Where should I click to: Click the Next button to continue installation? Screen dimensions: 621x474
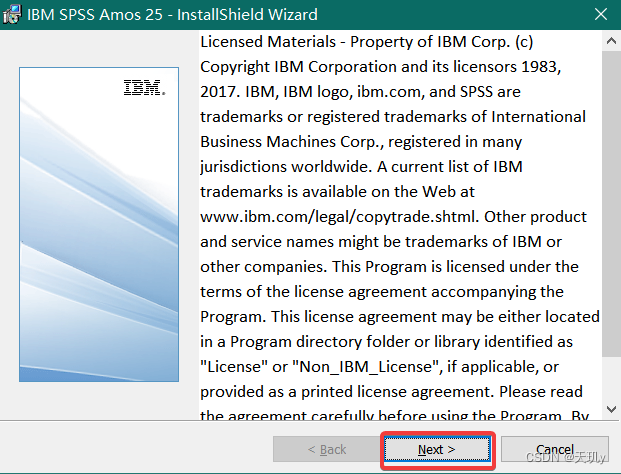[x=437, y=449]
